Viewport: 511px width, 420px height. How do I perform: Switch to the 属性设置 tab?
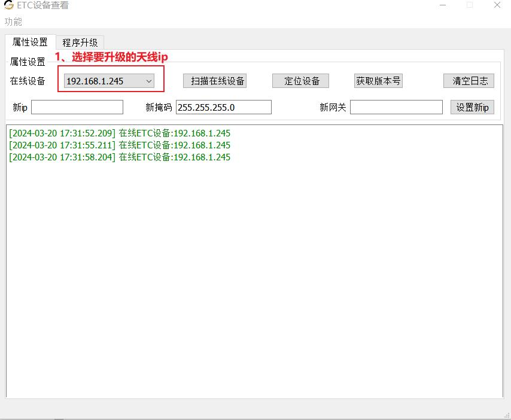[30, 42]
